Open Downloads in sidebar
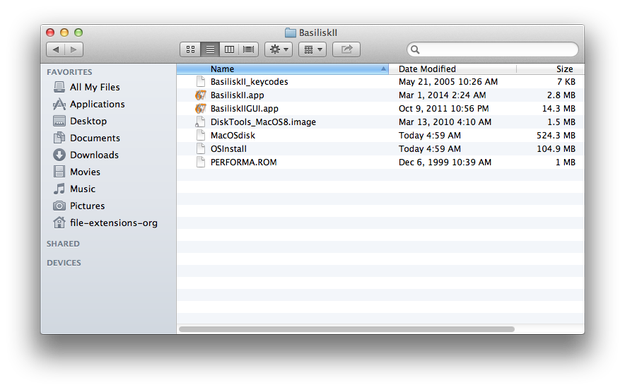This screenshot has width=625, height=390. [x=94, y=155]
